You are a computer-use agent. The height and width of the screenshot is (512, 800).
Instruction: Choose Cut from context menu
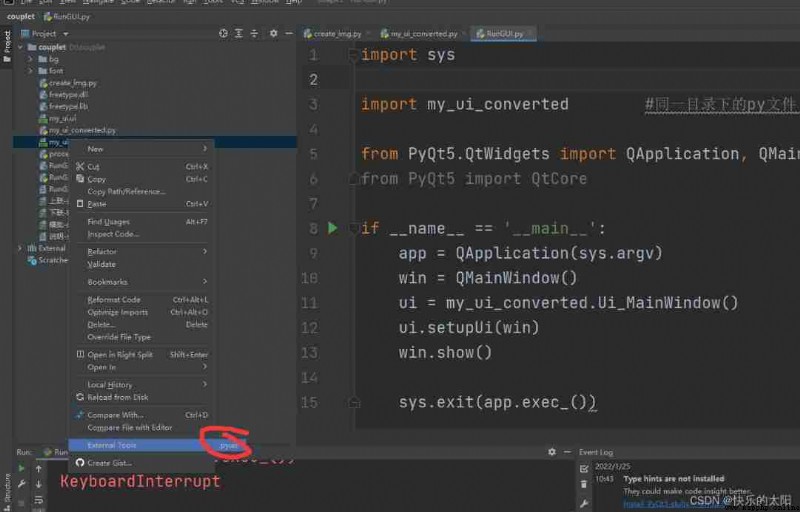[x=141, y=167]
